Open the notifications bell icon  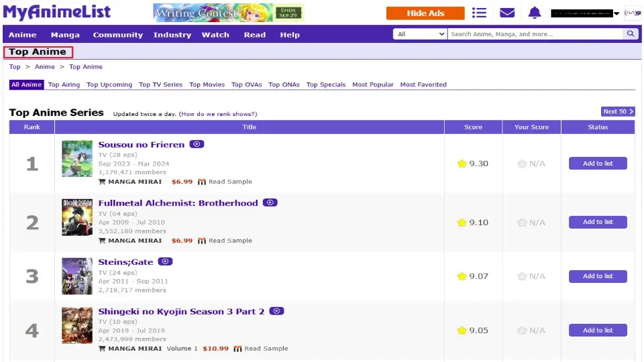click(535, 13)
